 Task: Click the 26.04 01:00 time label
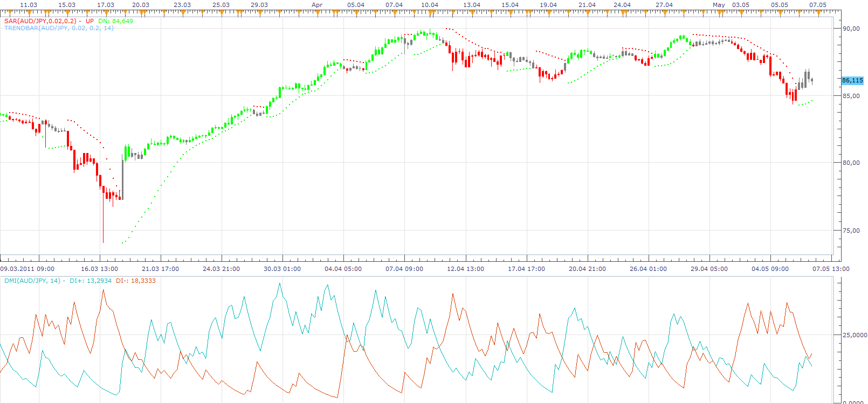tap(648, 269)
